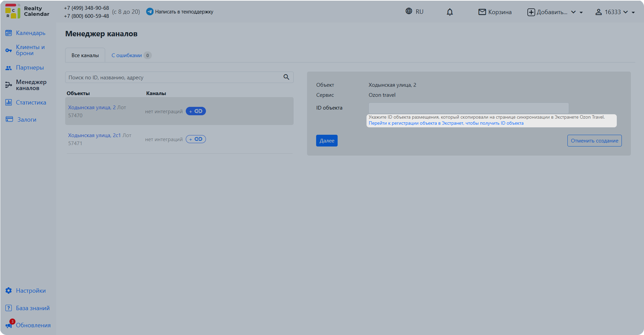Image resolution: width=644 pixels, height=335 pixels.
Task: Click the Далее button
Action: 327,141
